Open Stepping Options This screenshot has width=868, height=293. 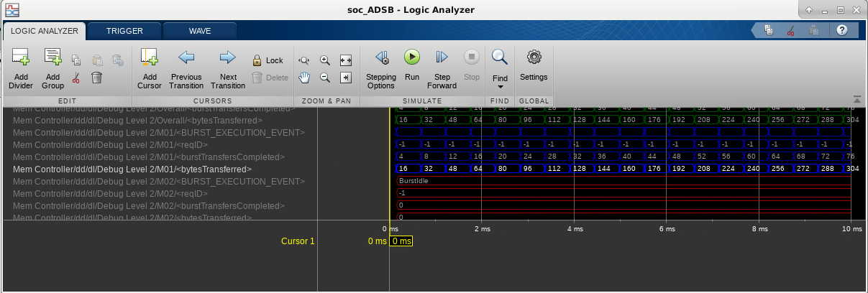(381, 69)
